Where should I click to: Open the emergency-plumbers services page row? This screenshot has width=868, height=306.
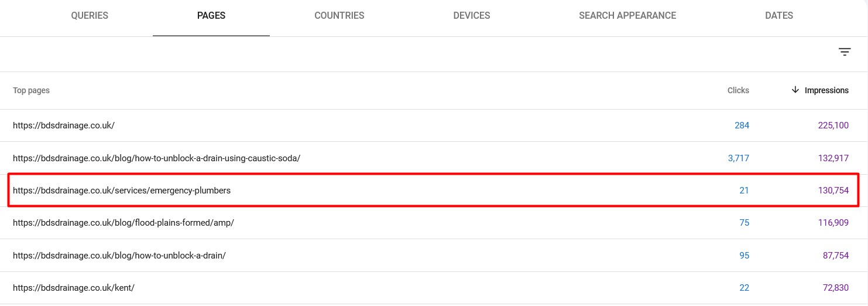(434, 190)
